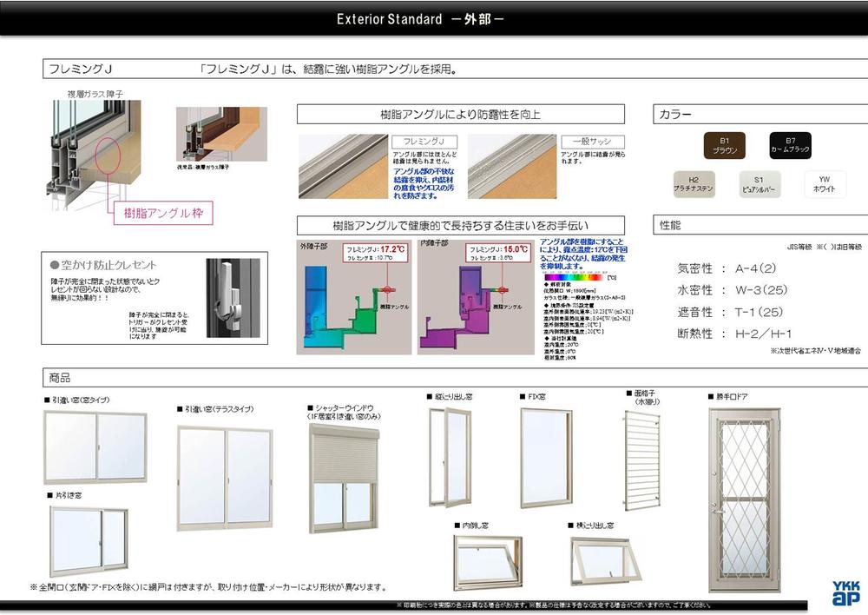Image resolution: width=868 pixels, height=615 pixels.
Task: Select the B1 ブラウン color swatch
Action: pyautogui.click(x=724, y=145)
